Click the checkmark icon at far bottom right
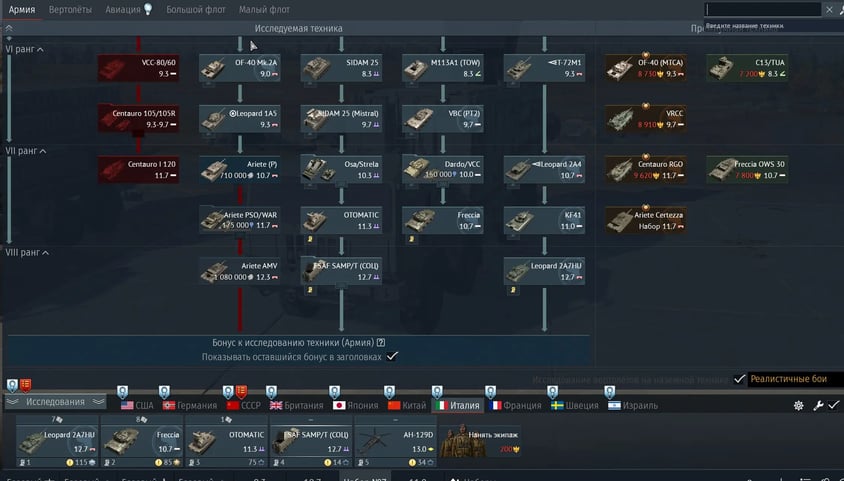Screen dimensions: 844x481 point(833,405)
